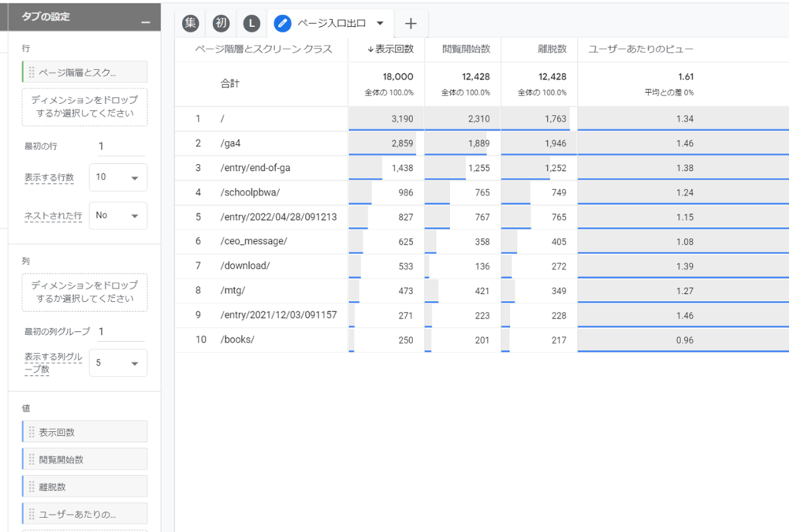Viewport: 789px width, 532px height.
Task: Click the /download/ page path
Action: [x=245, y=266]
